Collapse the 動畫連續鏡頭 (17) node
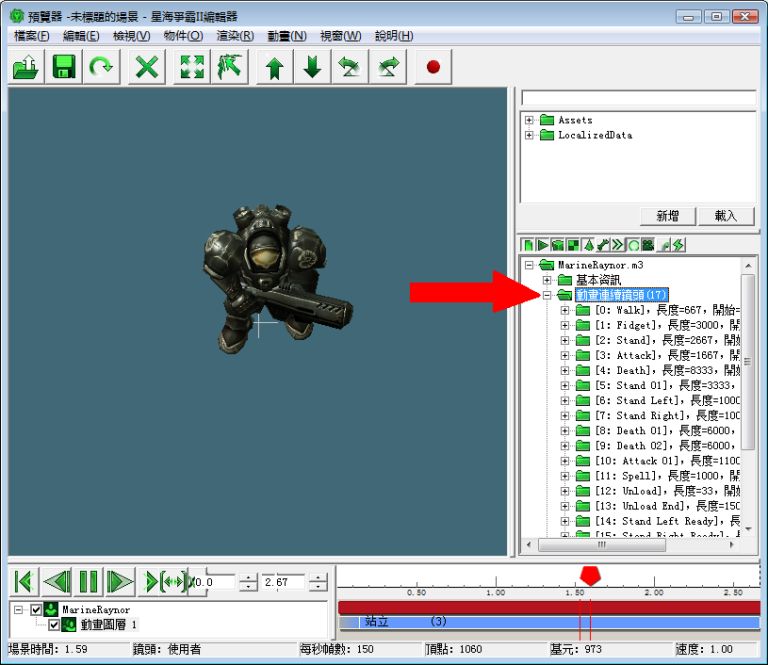Image resolution: width=768 pixels, height=665 pixels. coord(547,295)
